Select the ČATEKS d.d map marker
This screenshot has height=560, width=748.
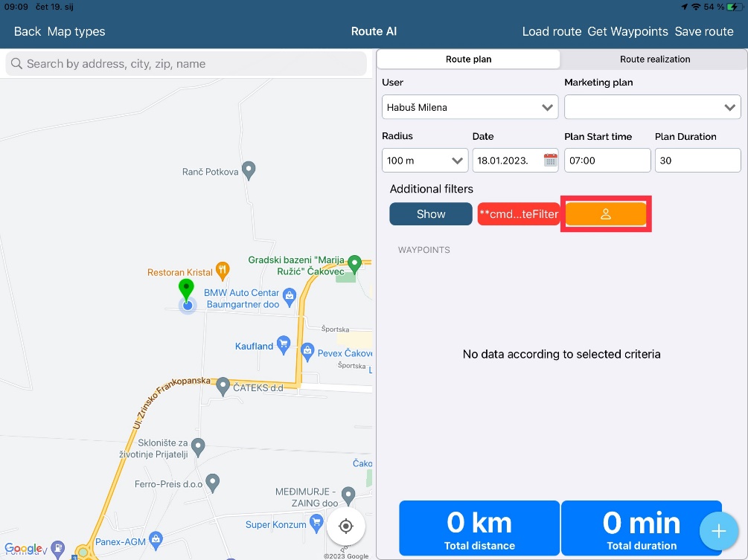click(x=223, y=386)
